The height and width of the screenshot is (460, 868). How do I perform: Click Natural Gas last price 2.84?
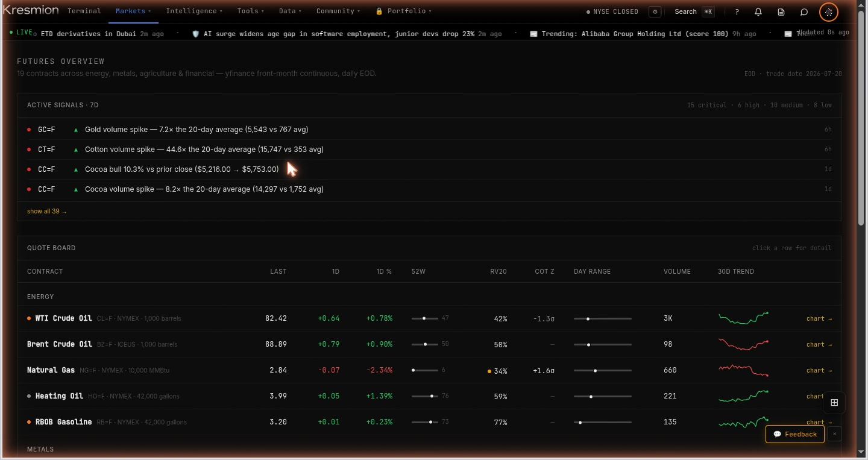tap(278, 370)
